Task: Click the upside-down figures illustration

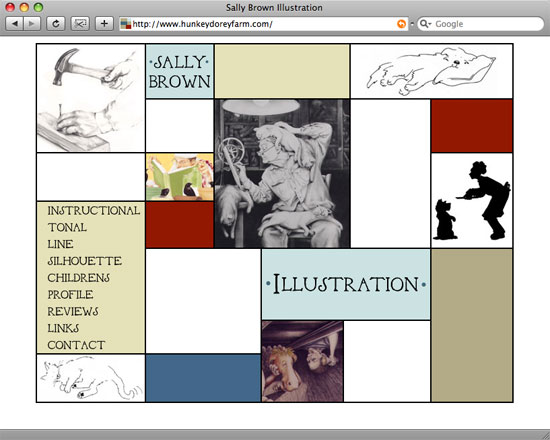Action: 302,361
